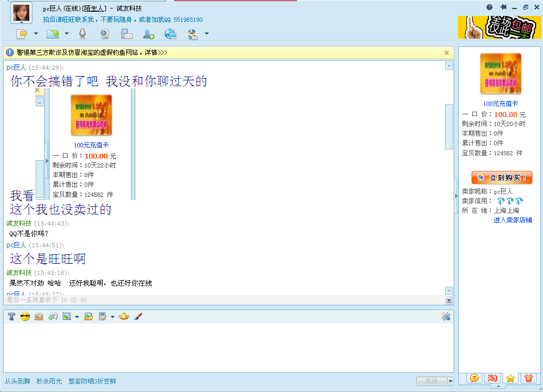The height and width of the screenshot is (392, 543).
Task: Open the dropdown next to Send button
Action: 451,381
